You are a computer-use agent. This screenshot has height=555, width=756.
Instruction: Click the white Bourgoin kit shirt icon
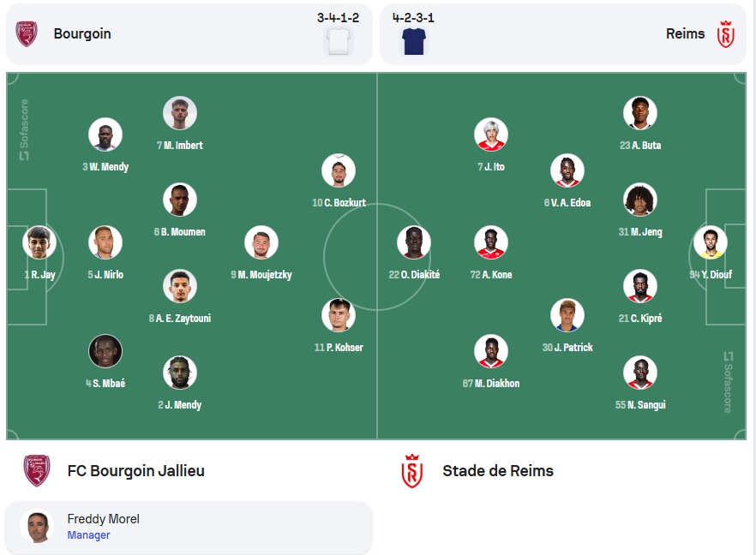[x=339, y=41]
